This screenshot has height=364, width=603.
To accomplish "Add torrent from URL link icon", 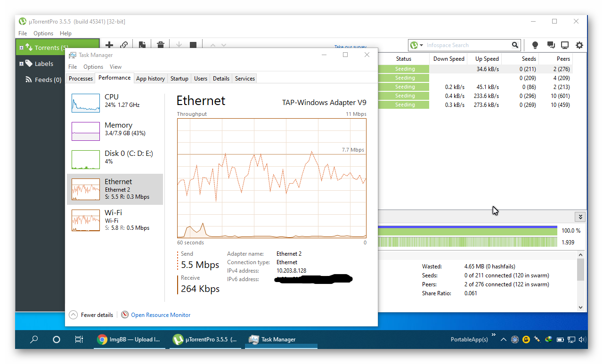I will tap(124, 45).
